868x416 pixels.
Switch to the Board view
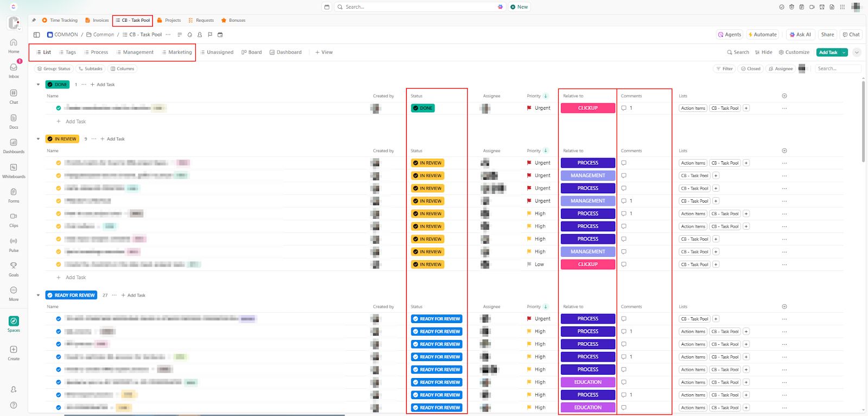point(252,53)
